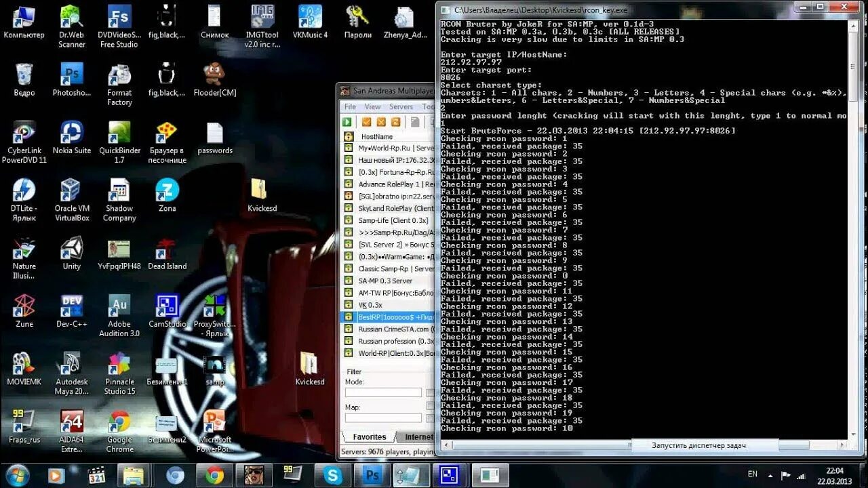The height and width of the screenshot is (488, 868).
Task: Open the Oracle VM VirtualBox icon
Action: 71,200
